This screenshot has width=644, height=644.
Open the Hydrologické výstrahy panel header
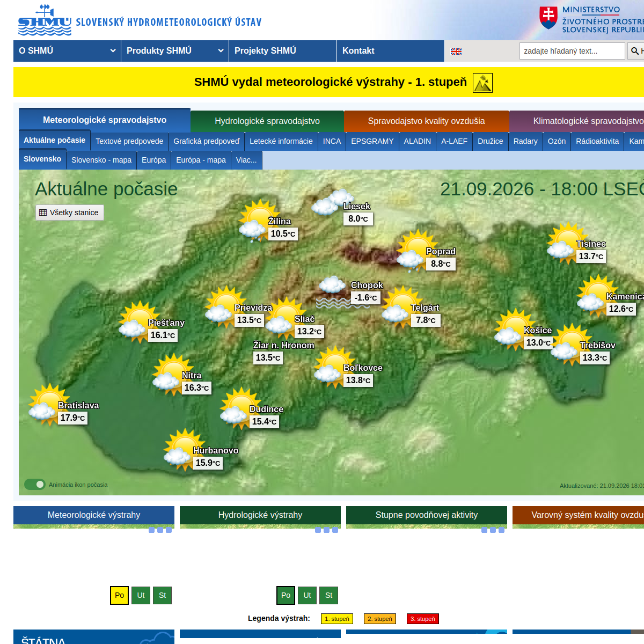[260, 515]
